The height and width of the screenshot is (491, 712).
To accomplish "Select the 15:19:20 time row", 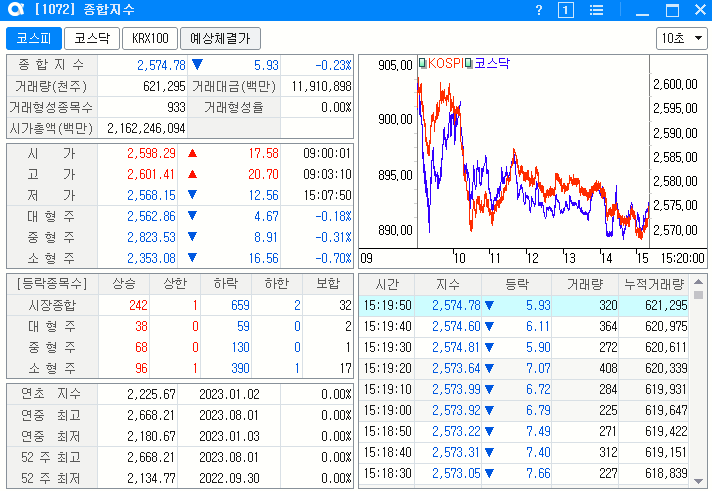I will click(524, 368).
